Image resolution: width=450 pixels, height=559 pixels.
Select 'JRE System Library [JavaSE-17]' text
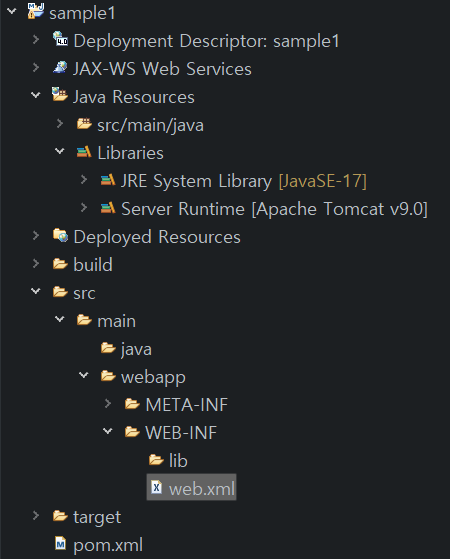[x=244, y=181]
